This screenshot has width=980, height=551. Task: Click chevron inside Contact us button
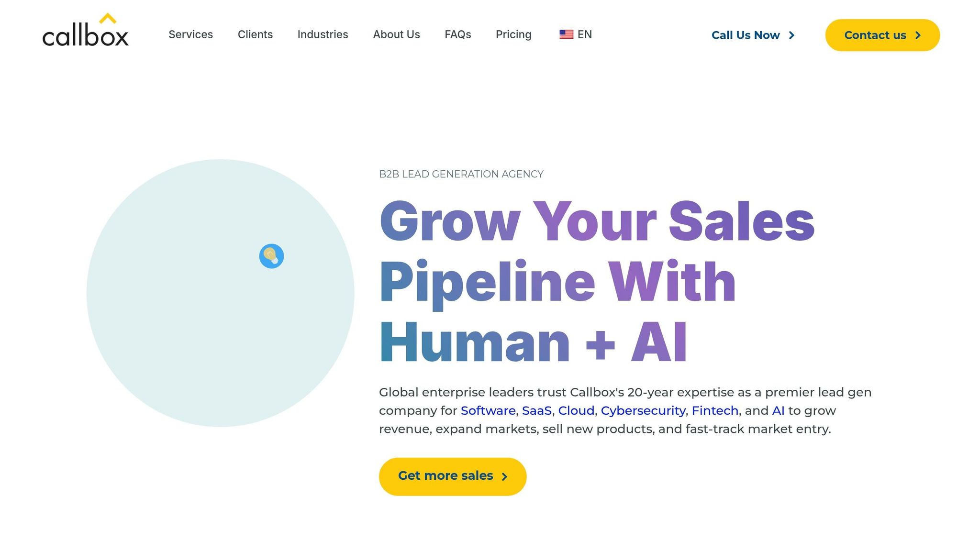click(x=918, y=35)
